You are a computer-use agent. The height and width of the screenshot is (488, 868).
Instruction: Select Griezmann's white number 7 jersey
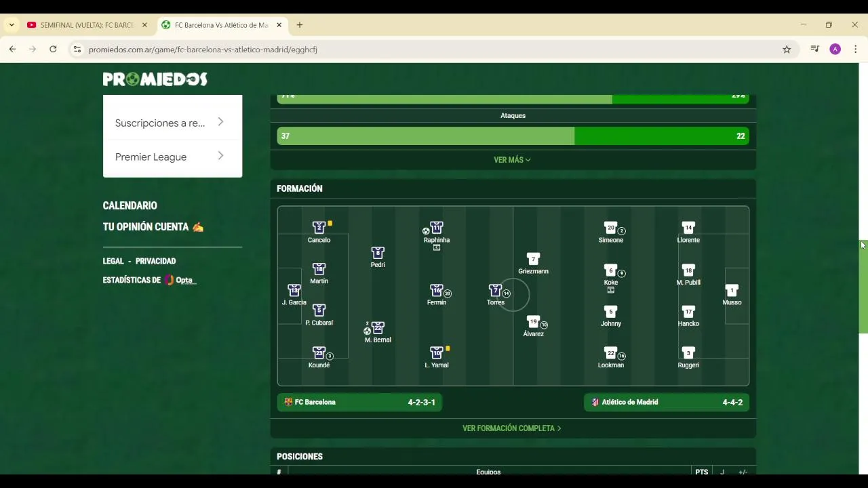pos(533,259)
